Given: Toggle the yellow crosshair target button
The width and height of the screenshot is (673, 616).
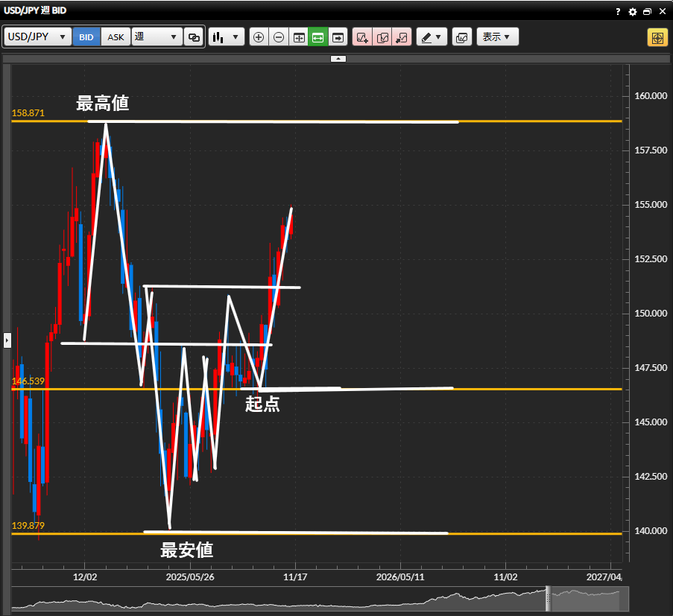Looking at the screenshot, I should point(657,37).
